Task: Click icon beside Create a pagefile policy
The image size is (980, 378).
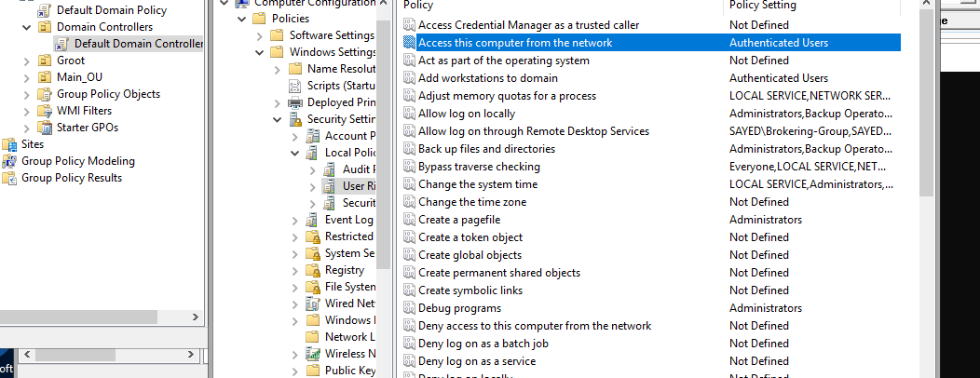Action: (409, 220)
